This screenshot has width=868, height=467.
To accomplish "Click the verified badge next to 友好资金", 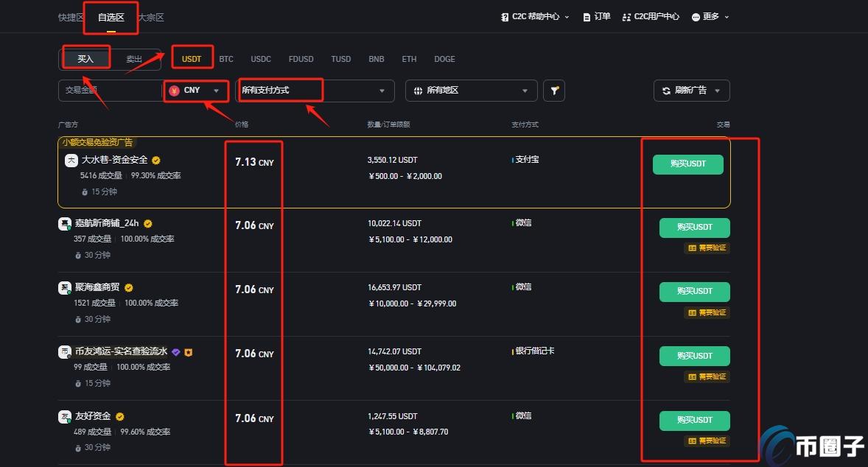I will (119, 415).
